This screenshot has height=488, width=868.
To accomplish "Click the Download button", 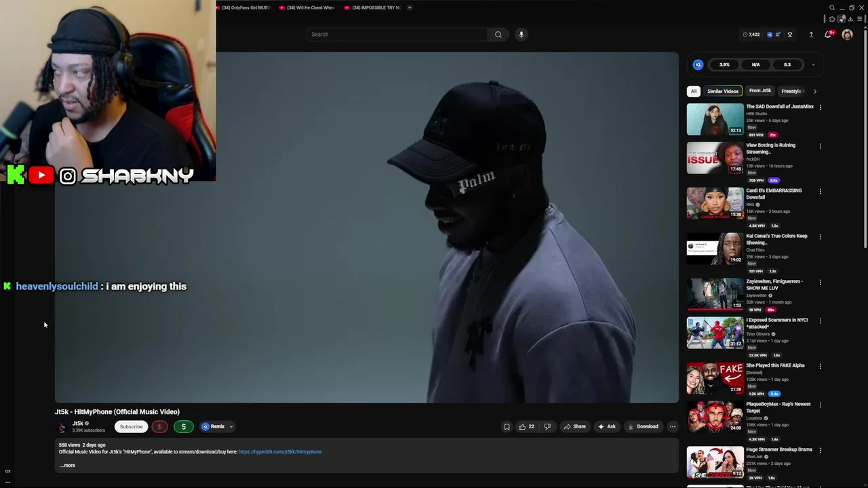I will point(643,426).
